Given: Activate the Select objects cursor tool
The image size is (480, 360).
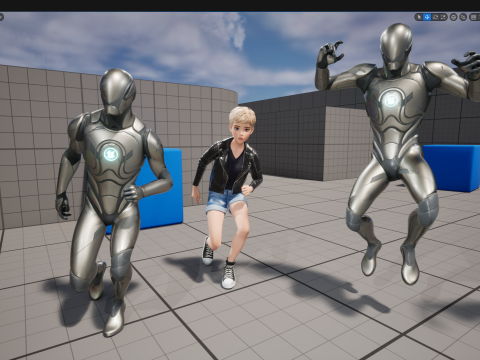Looking at the screenshot, I should tap(419, 17).
